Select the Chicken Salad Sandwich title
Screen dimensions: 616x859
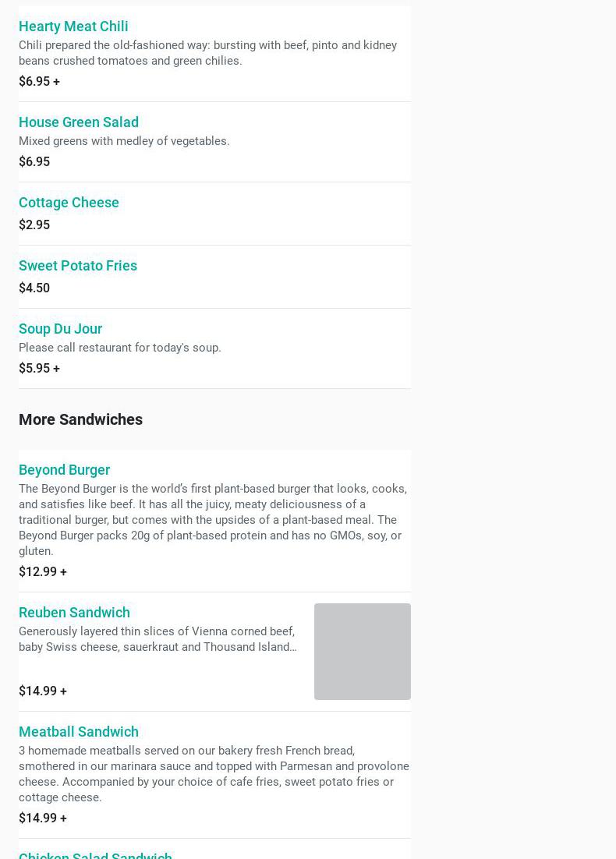coord(95,854)
